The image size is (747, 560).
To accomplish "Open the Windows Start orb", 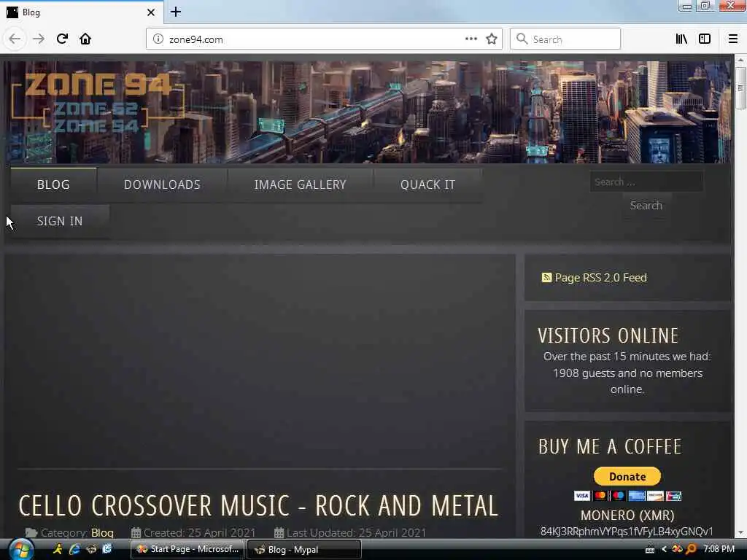I will coord(21,550).
